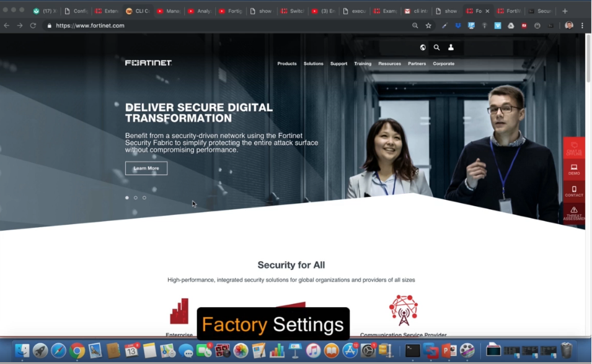Screen dimensions: 592x364
Task: Open the Chrome three-dot menu
Action: tap(582, 25)
